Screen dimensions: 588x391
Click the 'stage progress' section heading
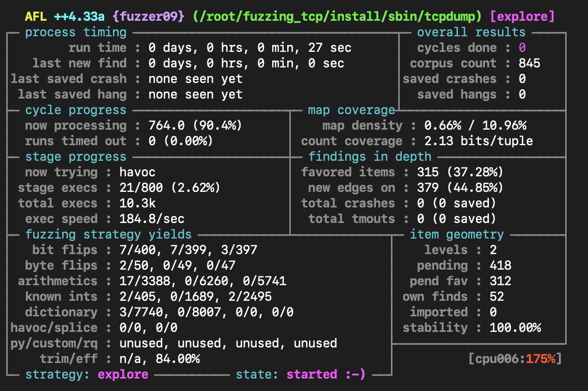coord(76,157)
